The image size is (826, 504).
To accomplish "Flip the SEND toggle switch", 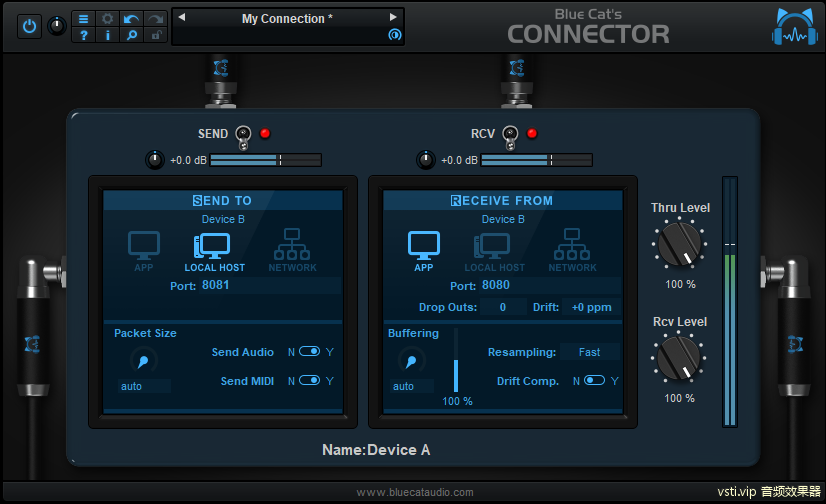I will 243,137.
